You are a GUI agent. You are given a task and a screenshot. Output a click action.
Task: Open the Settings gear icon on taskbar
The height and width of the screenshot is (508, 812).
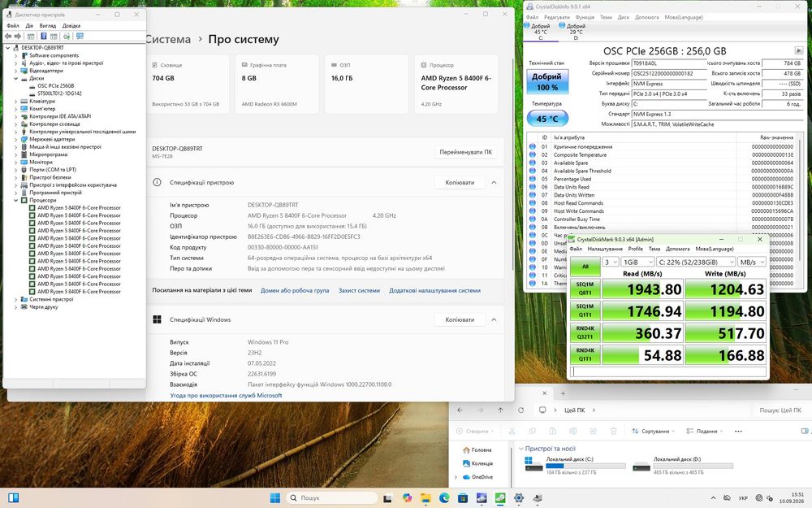click(519, 498)
